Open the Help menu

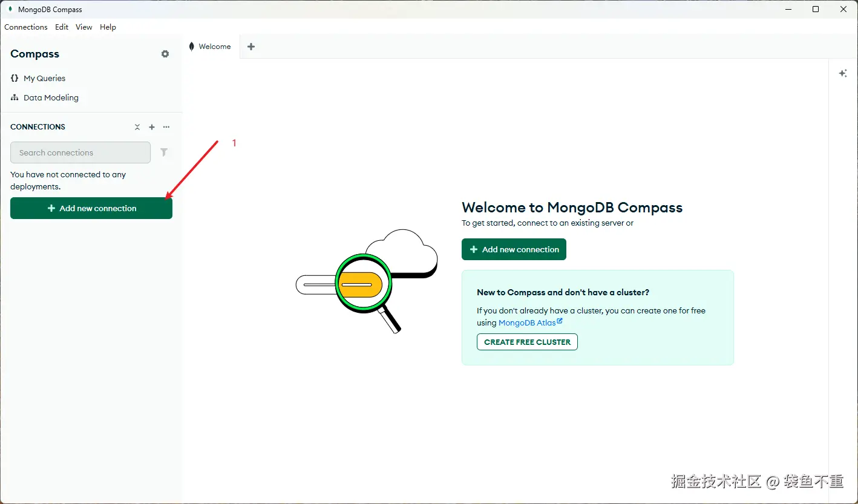click(108, 27)
